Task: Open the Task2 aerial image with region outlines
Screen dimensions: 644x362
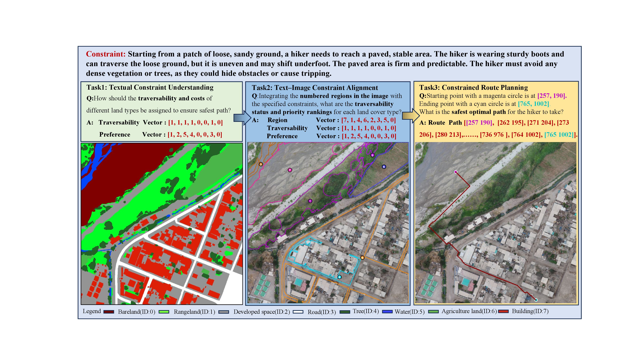Action: pyautogui.click(x=328, y=223)
